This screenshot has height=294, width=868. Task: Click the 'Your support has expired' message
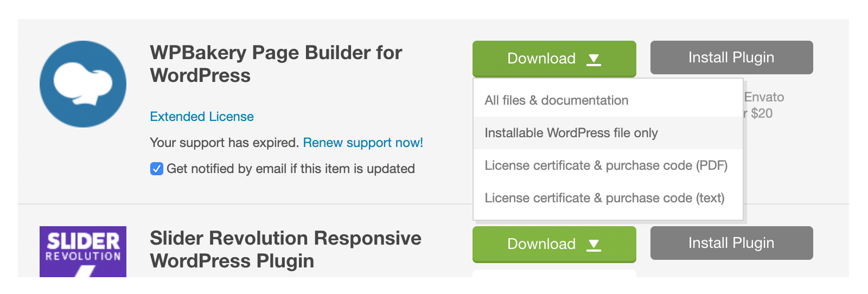click(x=224, y=143)
